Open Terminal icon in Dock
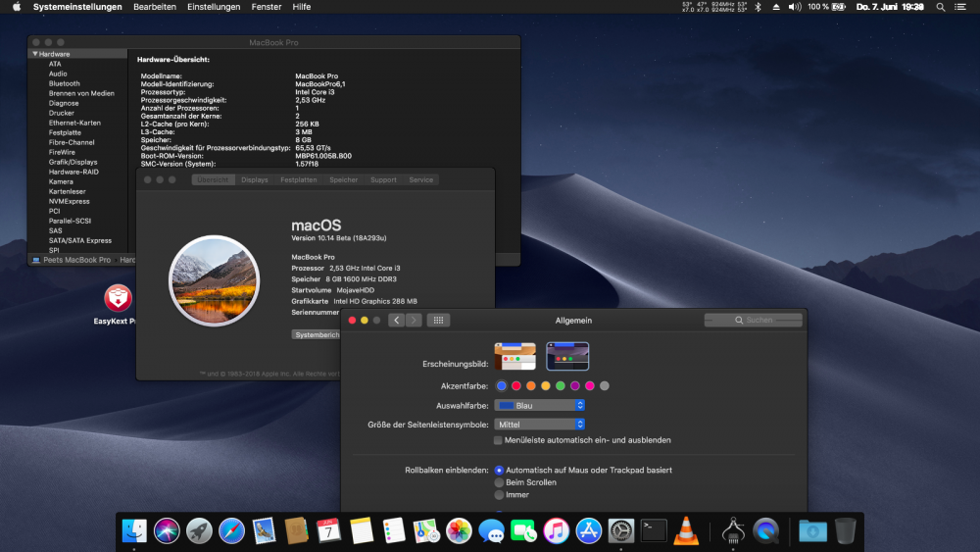Viewport: 980px width, 552px height. point(654,531)
